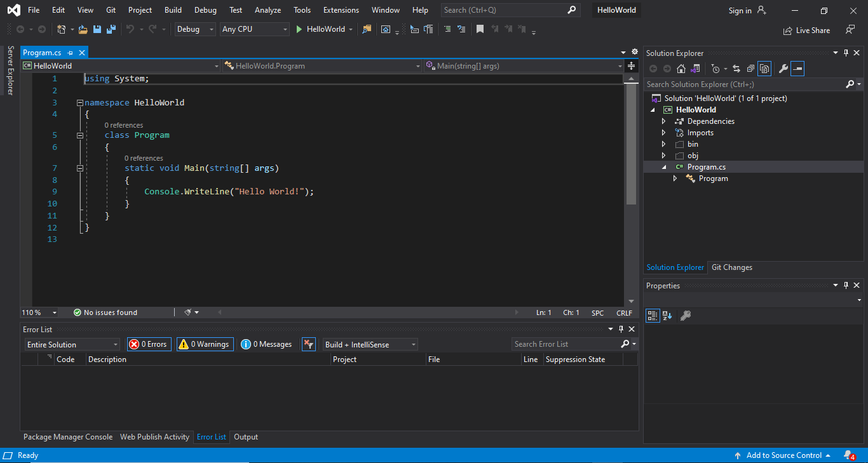The height and width of the screenshot is (463, 868).
Task: Open the Build + IntelliSense dropdown
Action: tap(370, 344)
